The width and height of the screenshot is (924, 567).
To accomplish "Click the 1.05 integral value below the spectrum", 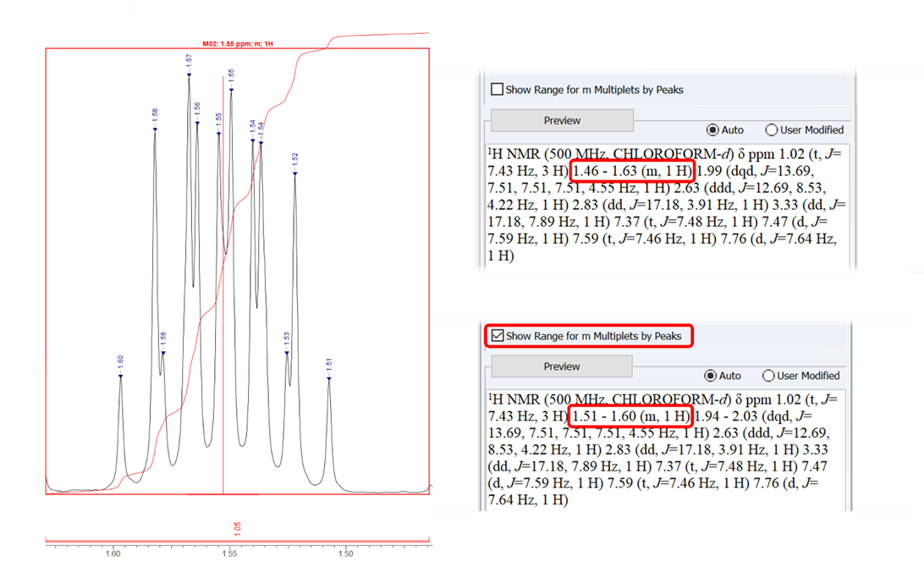I will 237,527.
